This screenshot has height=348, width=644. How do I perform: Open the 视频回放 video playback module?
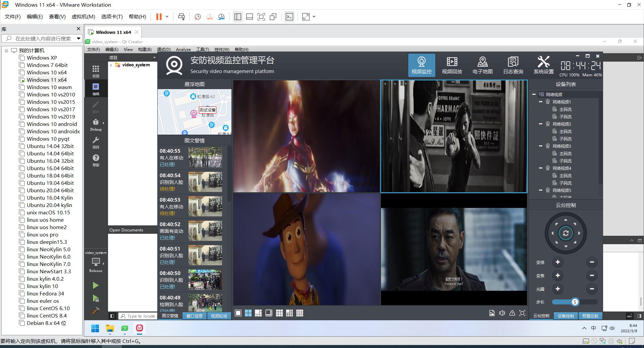coord(452,65)
